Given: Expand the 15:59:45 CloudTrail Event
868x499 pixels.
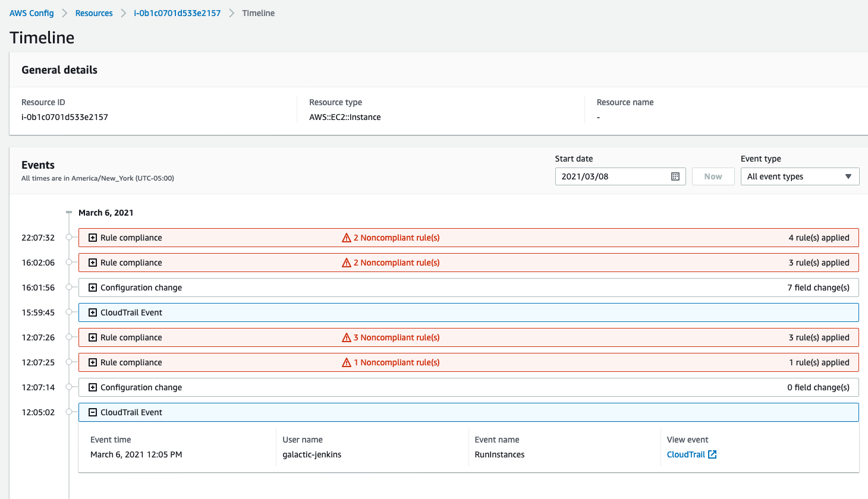Looking at the screenshot, I should tap(93, 312).
